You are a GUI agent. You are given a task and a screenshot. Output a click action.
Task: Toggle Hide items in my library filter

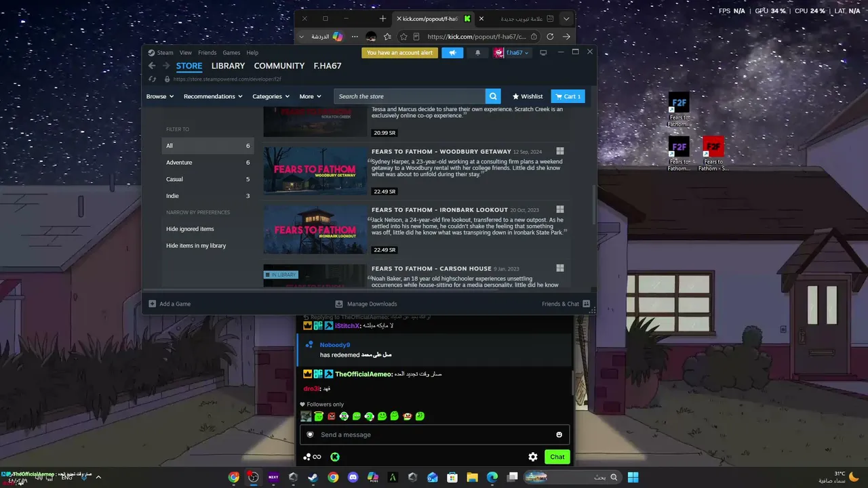click(196, 245)
